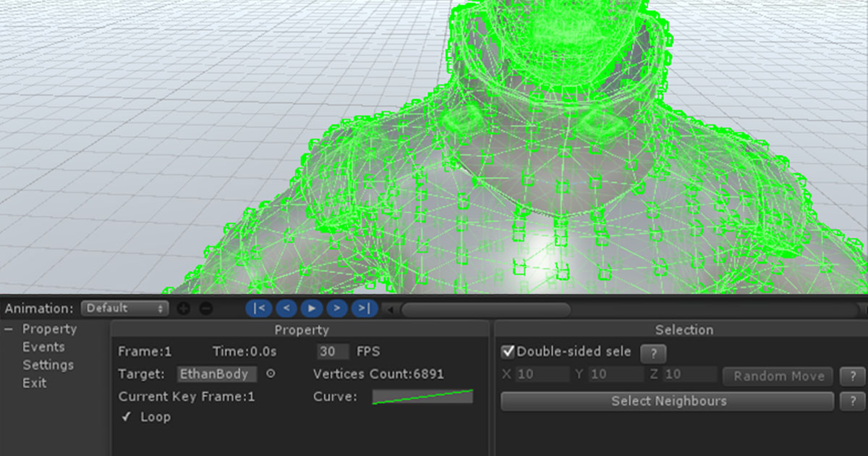Step back one frame with the previous icon

[x=286, y=308]
